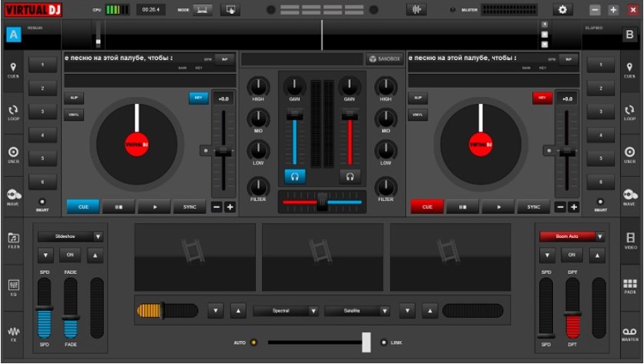Turn ON the Slideshow effect
The height and width of the screenshot is (364, 644).
coord(70,255)
